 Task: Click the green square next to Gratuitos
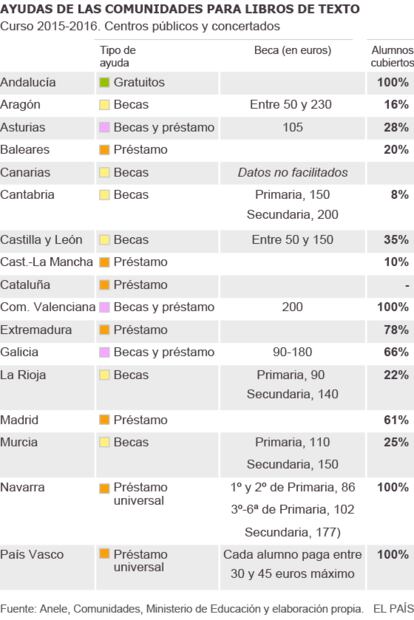pos(104,83)
